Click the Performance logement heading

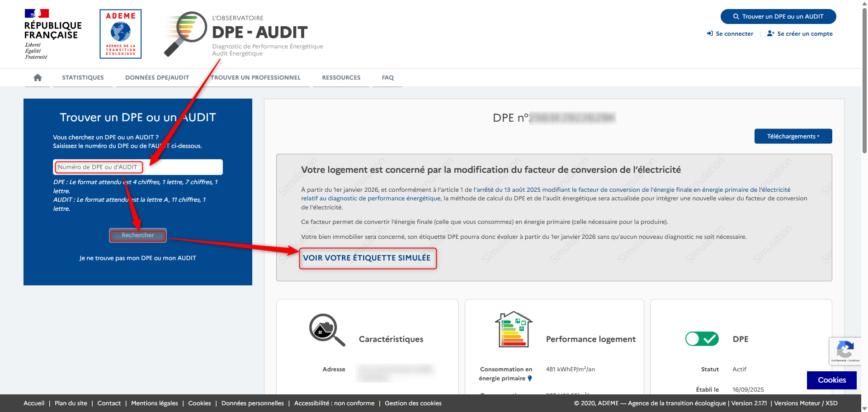tap(590, 339)
